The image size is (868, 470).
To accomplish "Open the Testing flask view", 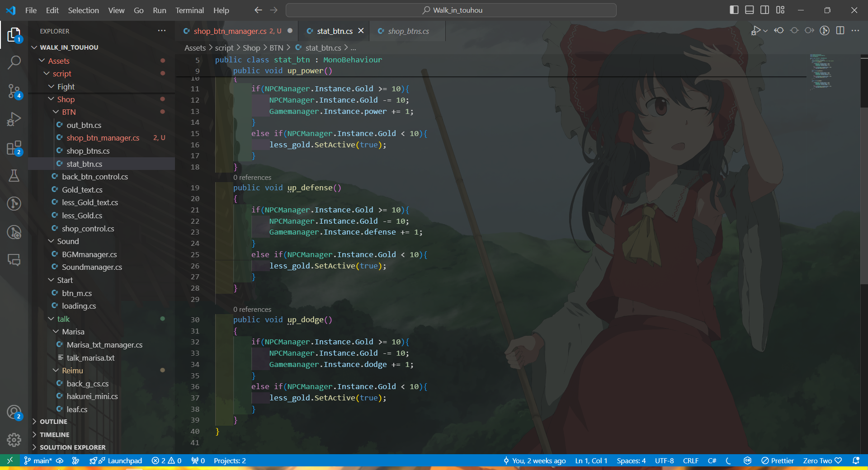I will (x=14, y=175).
